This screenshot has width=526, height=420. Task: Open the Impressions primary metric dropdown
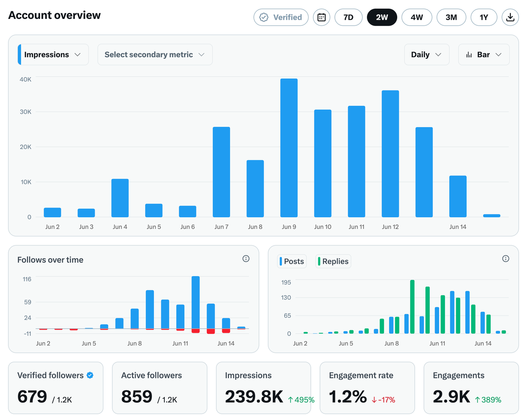coord(53,55)
